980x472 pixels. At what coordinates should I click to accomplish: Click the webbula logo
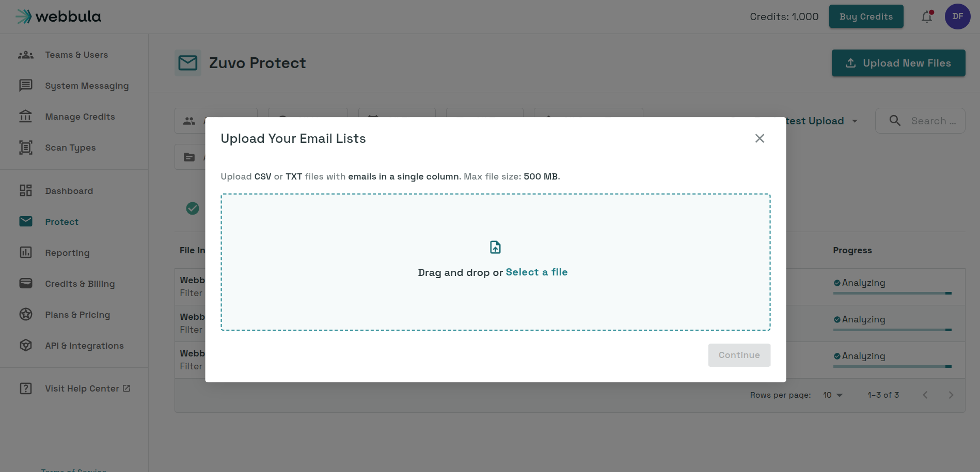58,17
